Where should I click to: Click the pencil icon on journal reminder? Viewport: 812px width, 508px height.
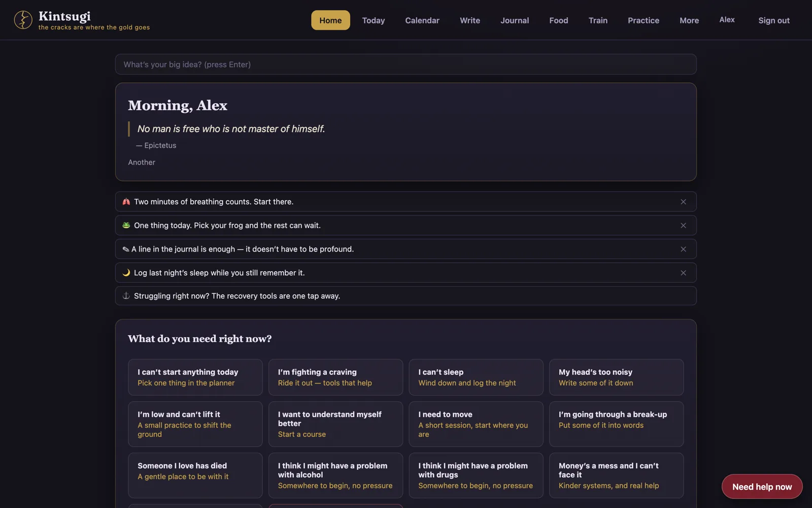pyautogui.click(x=125, y=249)
